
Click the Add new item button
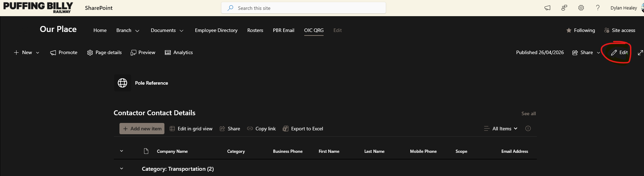click(142, 129)
